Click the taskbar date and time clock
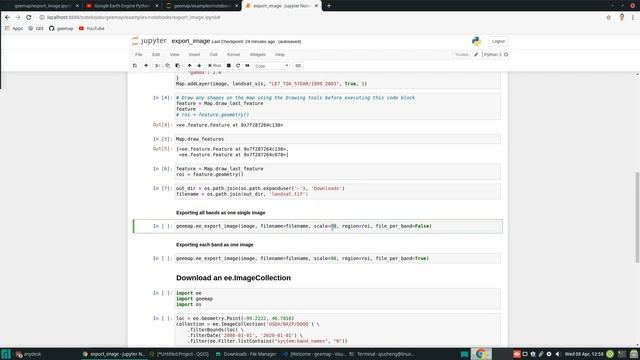The width and height of the screenshot is (640, 360). point(584,354)
